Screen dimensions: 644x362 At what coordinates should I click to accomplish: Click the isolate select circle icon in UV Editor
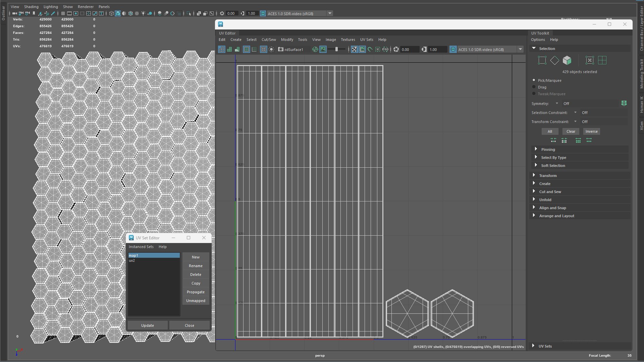tap(271, 49)
